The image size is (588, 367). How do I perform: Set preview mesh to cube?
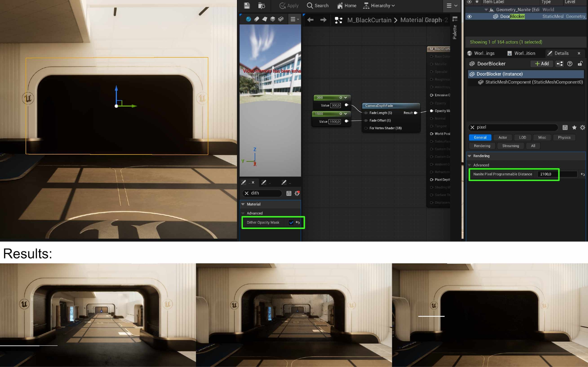coord(273,19)
